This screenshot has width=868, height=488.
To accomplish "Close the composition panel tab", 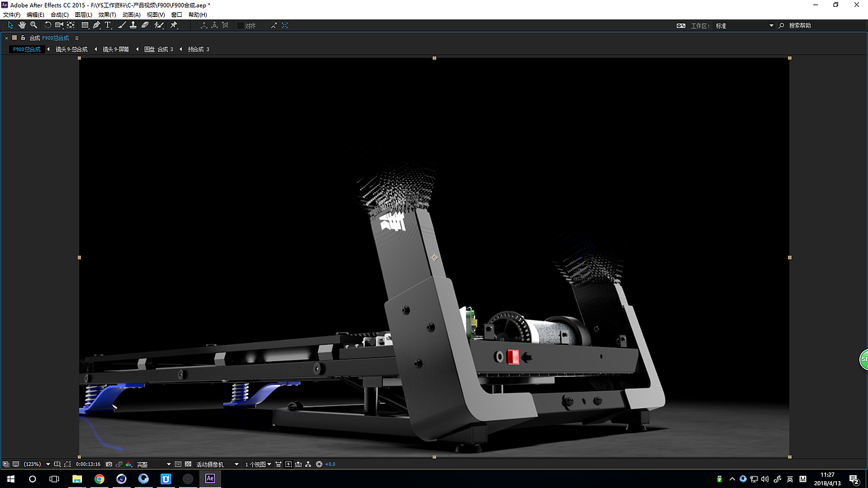I will click(x=7, y=38).
